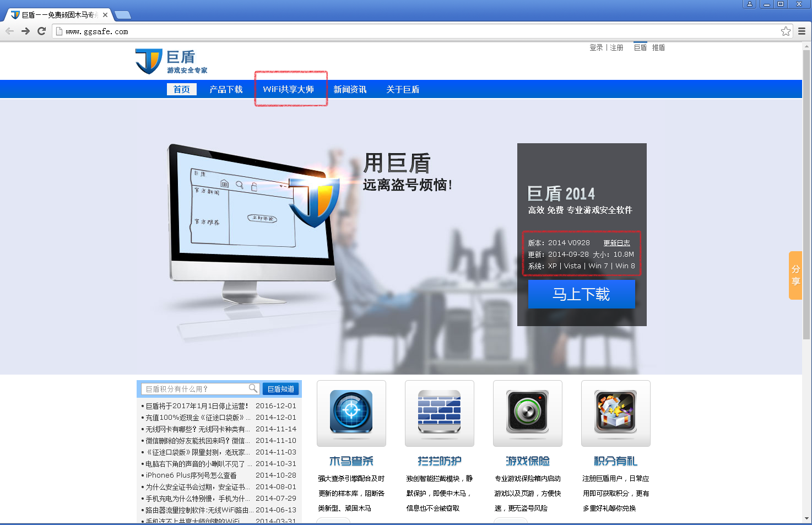Open the 更新日志 changelog link

point(616,243)
